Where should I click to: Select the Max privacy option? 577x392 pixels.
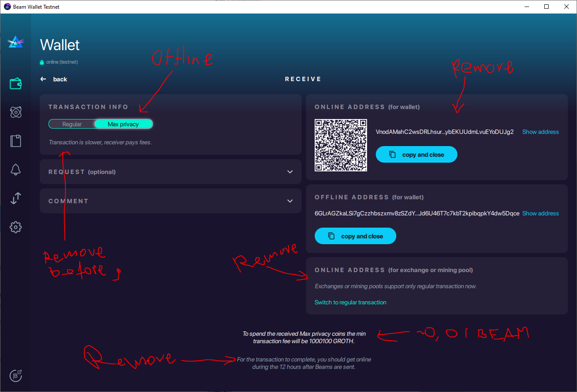(124, 124)
